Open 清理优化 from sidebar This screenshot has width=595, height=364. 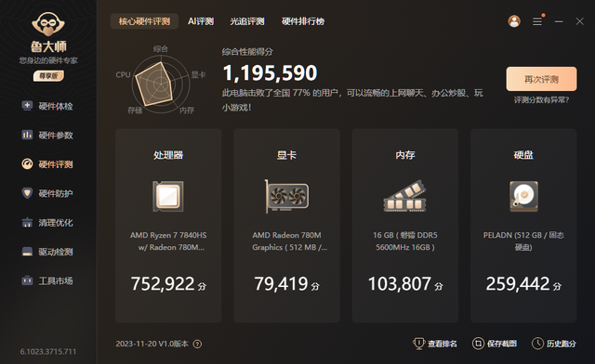[47, 223]
